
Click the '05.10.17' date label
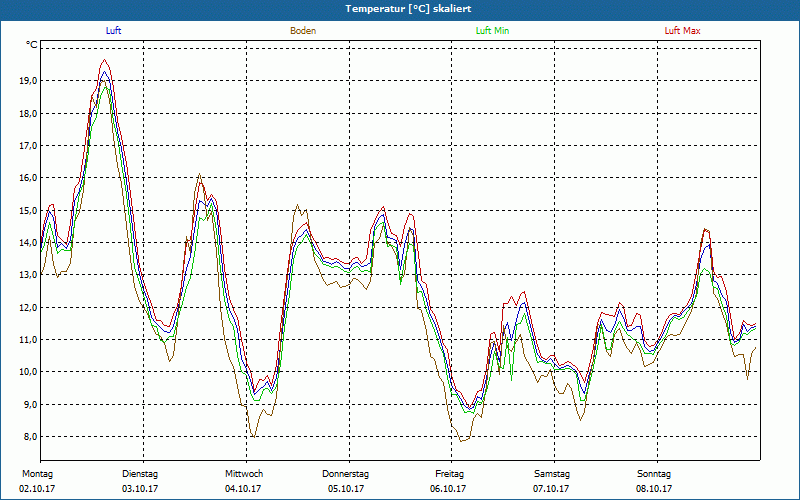point(346,489)
